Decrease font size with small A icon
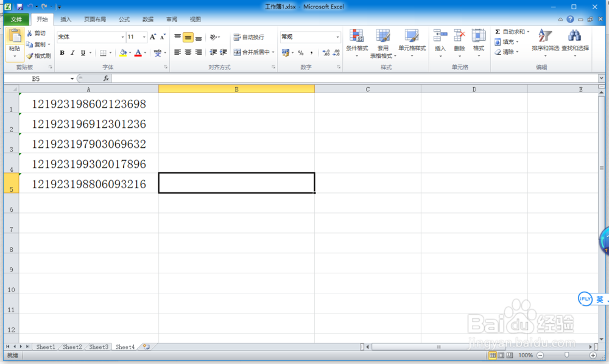Image resolution: width=609 pixels, height=364 pixels. pyautogui.click(x=163, y=37)
